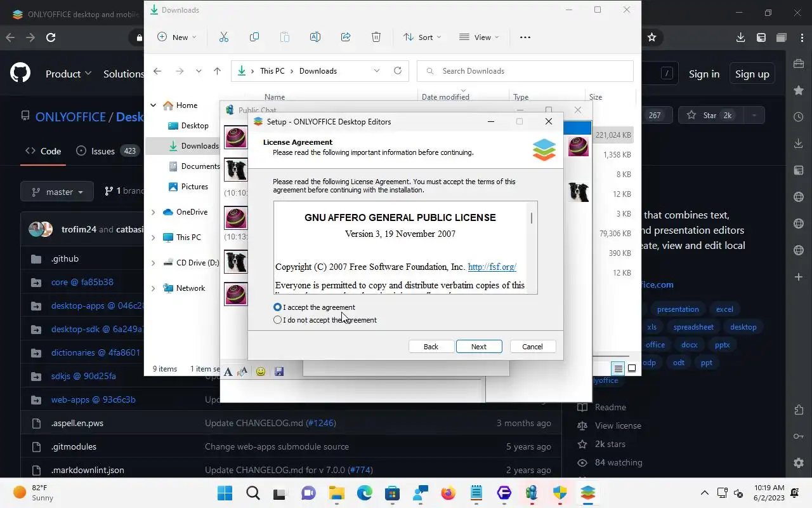Screen dimensions: 812x508
Task: Open the Code tab on GitHub
Action: (x=43, y=151)
